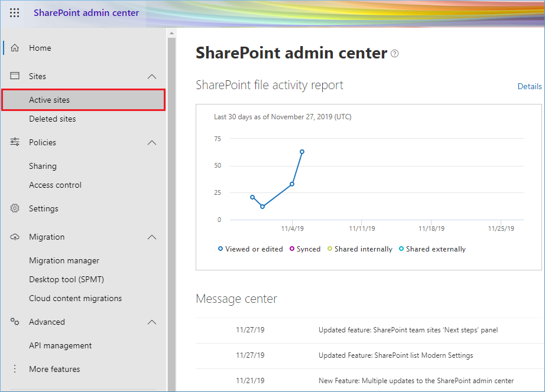Viewport: 545px width, 392px height.
Task: Open Multiple updates to admin center message
Action: tap(416, 381)
